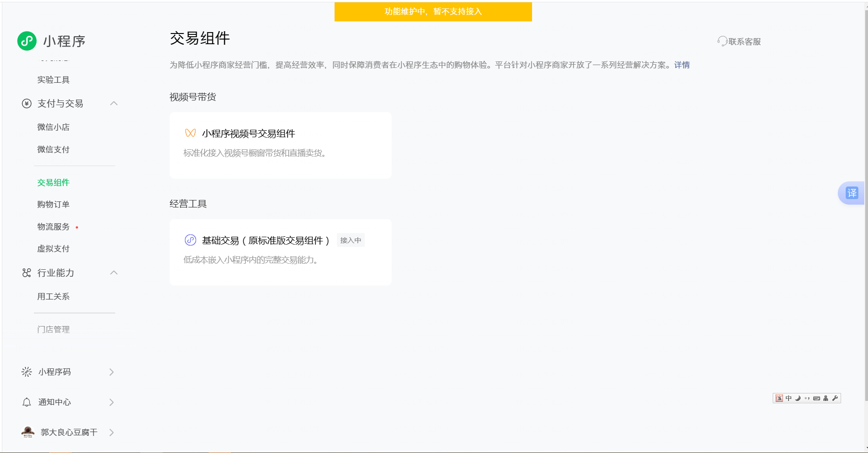Click the floating 译 translate button
Screen dimensions: 868x453
[852, 193]
